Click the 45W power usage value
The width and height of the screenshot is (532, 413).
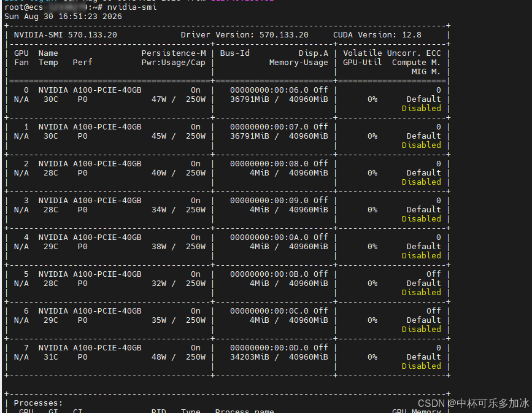pyautogui.click(x=159, y=136)
